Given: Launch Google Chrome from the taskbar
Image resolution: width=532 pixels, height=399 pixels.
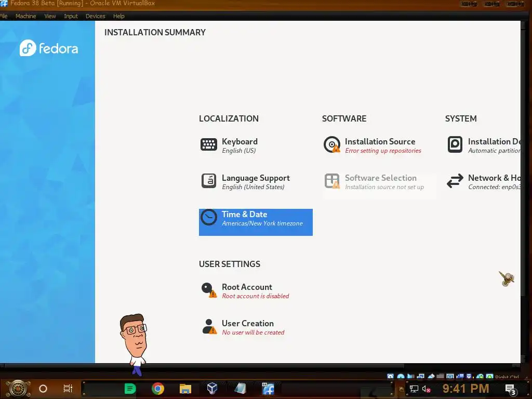Looking at the screenshot, I should point(158,389).
